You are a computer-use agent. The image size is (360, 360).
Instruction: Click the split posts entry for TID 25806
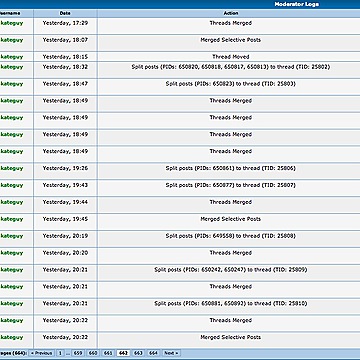(x=231, y=168)
